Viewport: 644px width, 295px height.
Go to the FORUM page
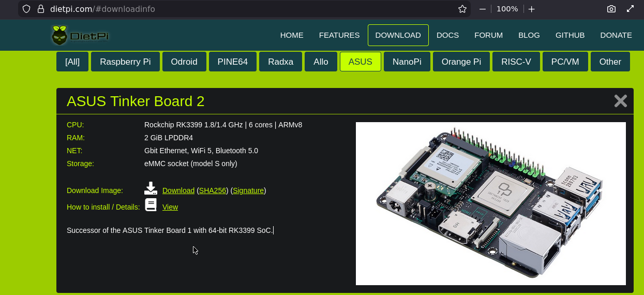pos(488,35)
